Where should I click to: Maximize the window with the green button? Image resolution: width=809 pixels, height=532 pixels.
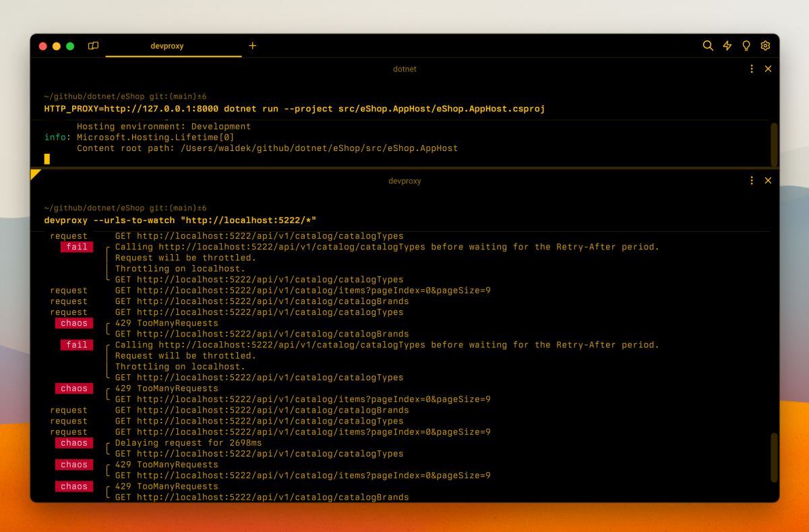(70, 46)
